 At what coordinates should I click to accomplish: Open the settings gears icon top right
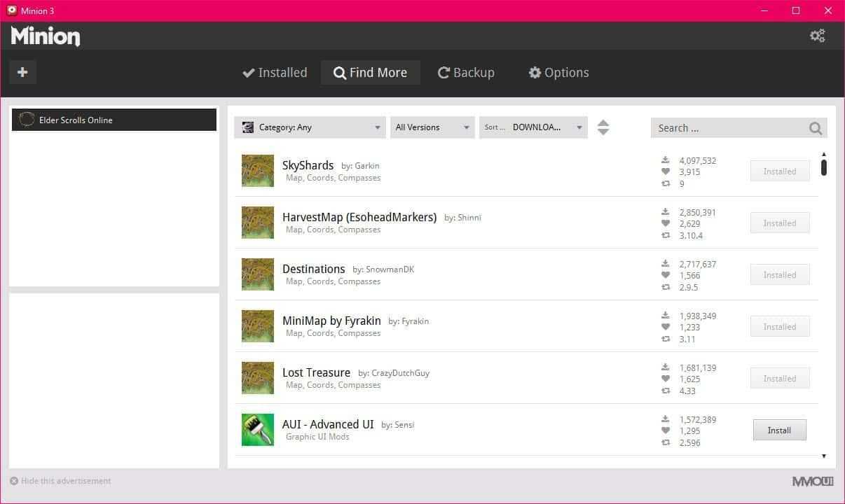point(817,36)
